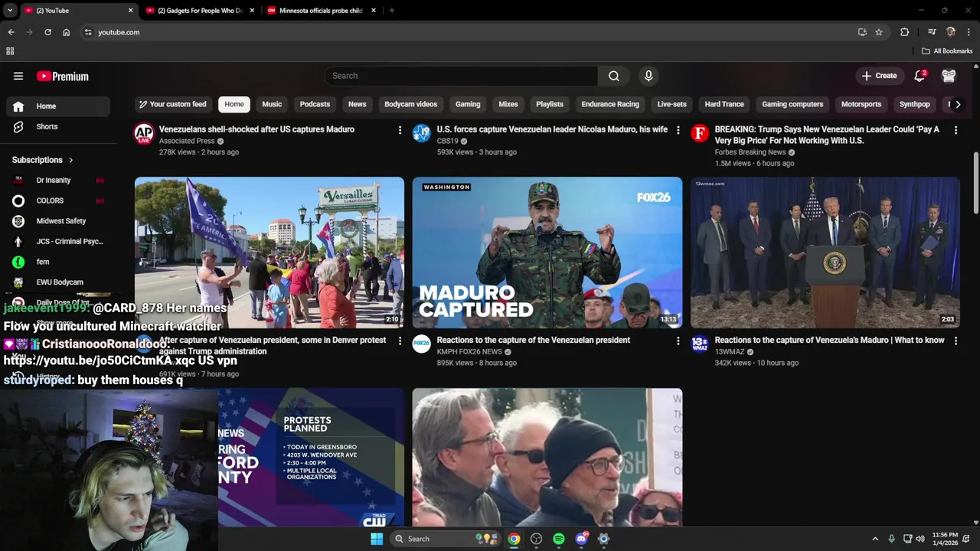Open the Forbes Breaking News channel avatar
This screenshot has height=551, width=980.
700,134
